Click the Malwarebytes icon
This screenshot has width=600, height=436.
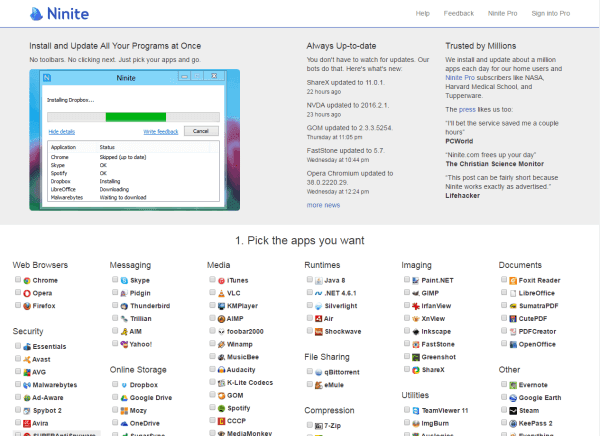(27, 385)
